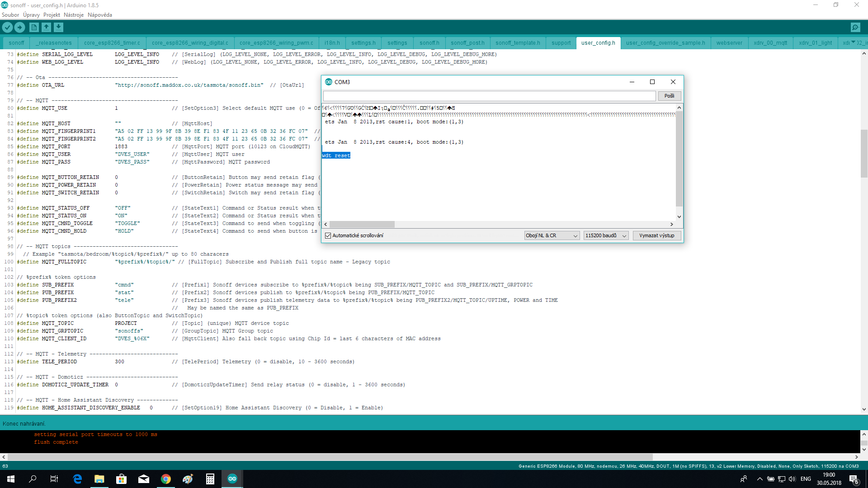Click the serial monitor horizontal scrollbar thumb
Image resolution: width=868 pixels, height=488 pixels.
(x=362, y=225)
